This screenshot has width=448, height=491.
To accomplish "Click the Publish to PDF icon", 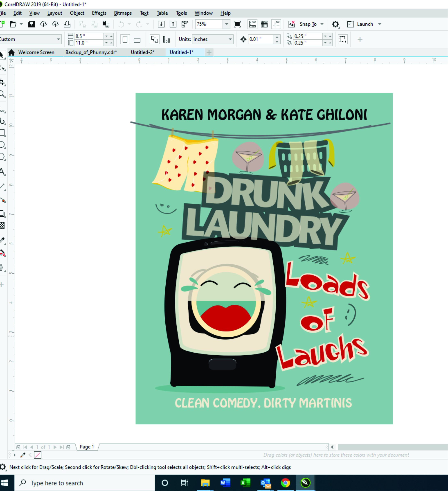I will [185, 24].
